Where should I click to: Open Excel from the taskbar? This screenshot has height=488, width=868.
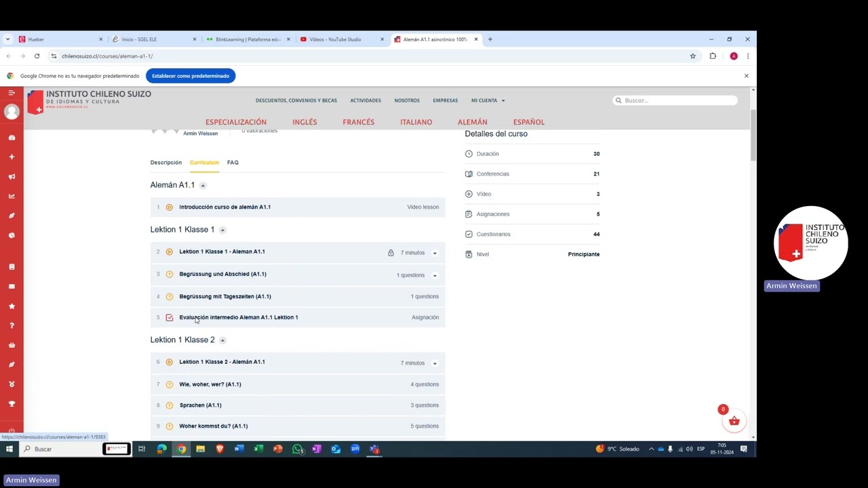coord(258,449)
